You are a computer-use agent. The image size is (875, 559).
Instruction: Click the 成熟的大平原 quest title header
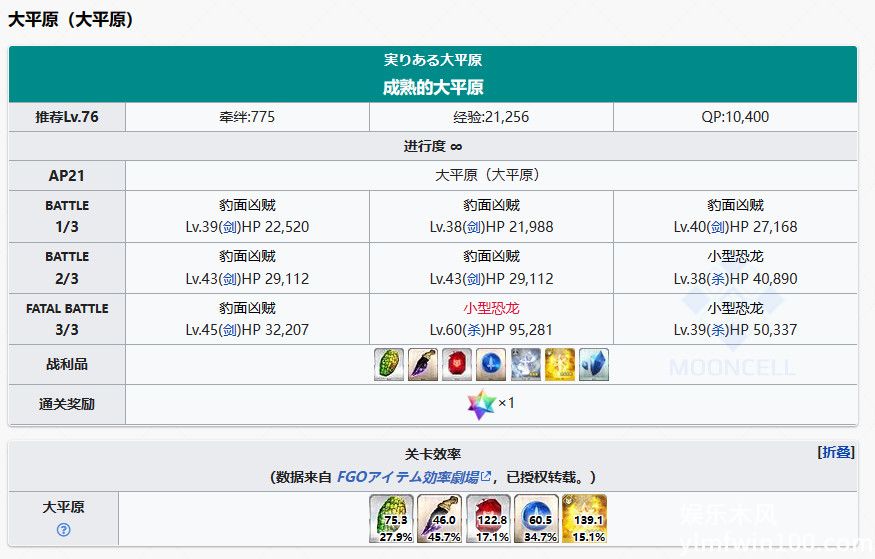click(433, 87)
